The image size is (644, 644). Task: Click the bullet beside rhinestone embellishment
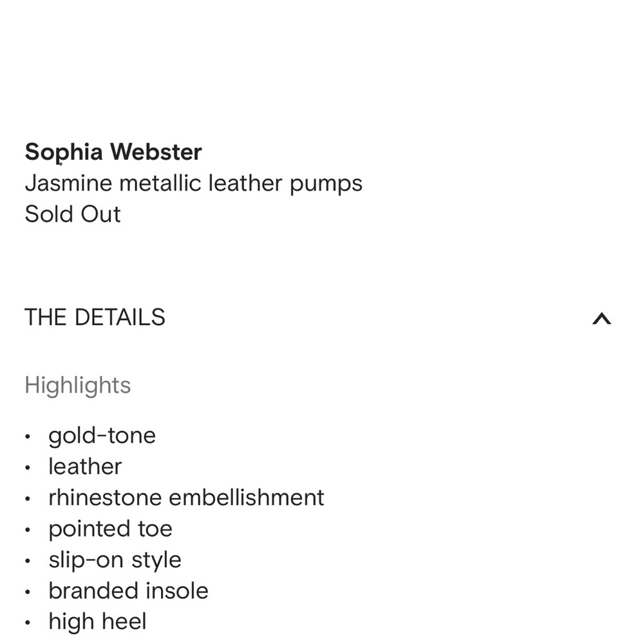pyautogui.click(x=28, y=499)
